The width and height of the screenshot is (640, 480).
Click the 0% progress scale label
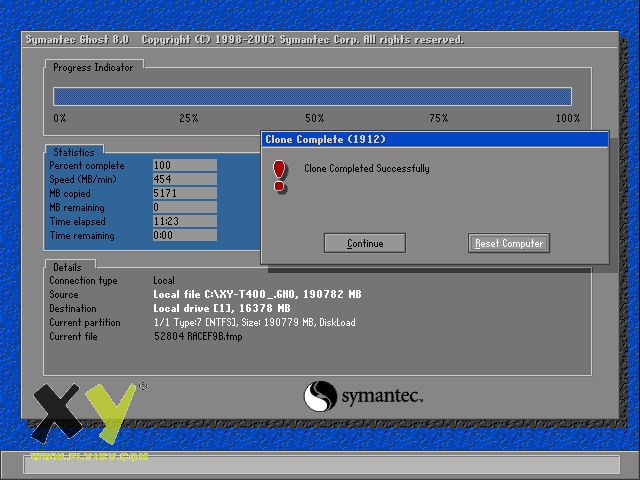point(60,118)
